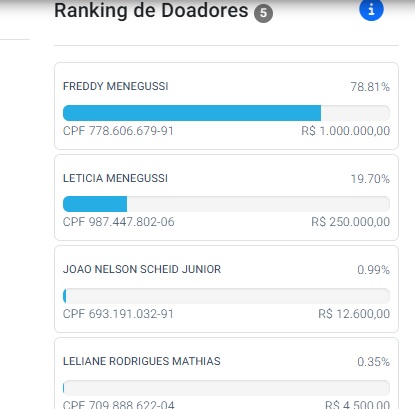This screenshot has width=415, height=409.
Task: Open FREDDY MENEGUSSI donor name
Action: coord(116,86)
